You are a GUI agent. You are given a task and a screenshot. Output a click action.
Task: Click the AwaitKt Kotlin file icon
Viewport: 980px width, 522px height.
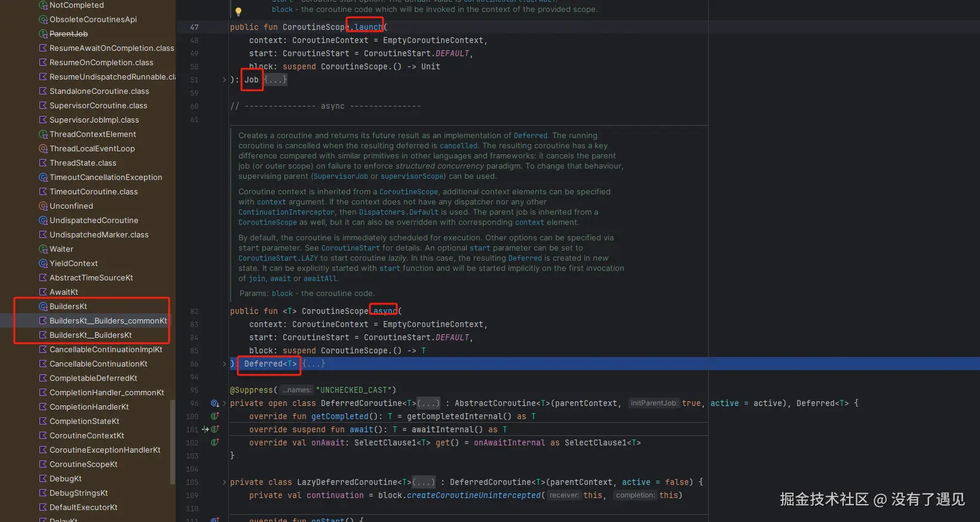(x=43, y=292)
